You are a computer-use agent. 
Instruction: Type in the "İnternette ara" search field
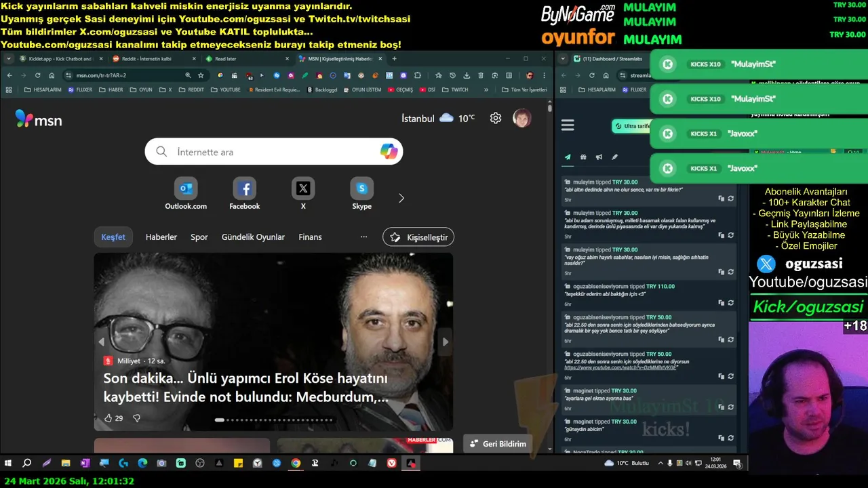point(273,152)
